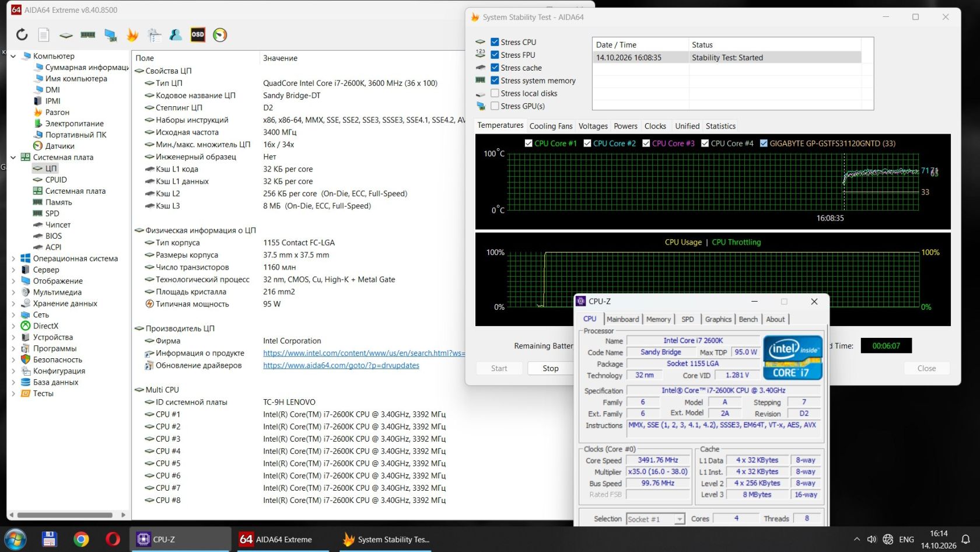Expand the Операционная система tree node
This screenshot has width=980, height=552.
[13, 258]
